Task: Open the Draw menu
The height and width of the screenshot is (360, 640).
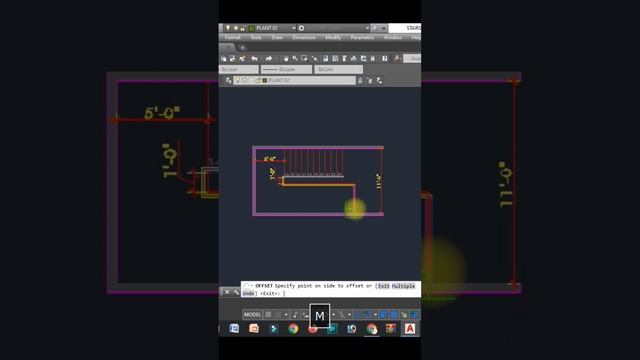Action: point(277,38)
